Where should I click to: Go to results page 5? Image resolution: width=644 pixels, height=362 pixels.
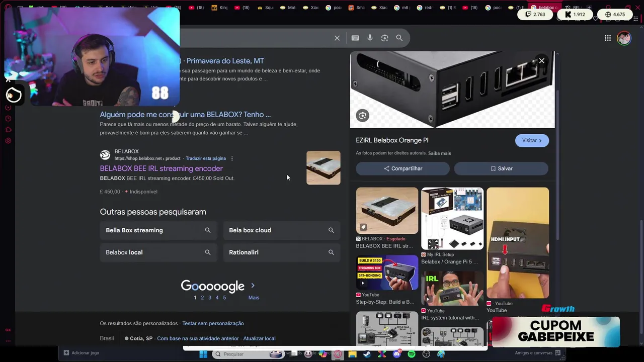(224, 298)
